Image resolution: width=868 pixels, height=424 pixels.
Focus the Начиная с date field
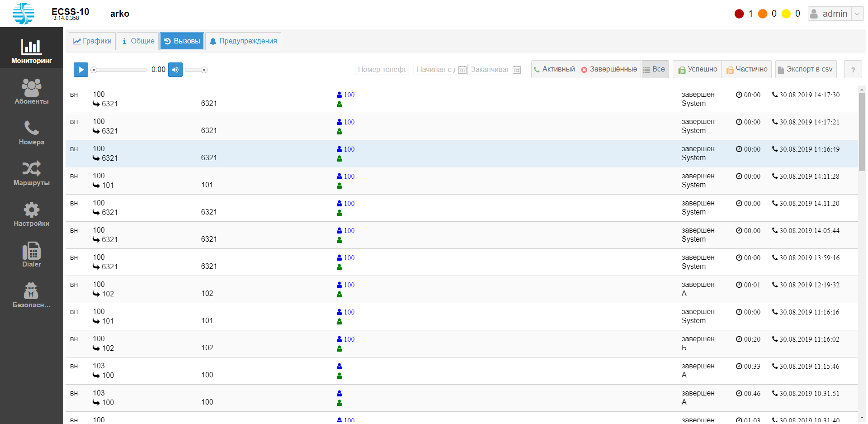click(436, 69)
